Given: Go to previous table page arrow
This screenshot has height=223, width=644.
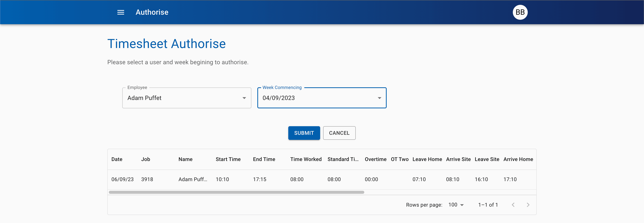Looking at the screenshot, I should [x=513, y=205].
